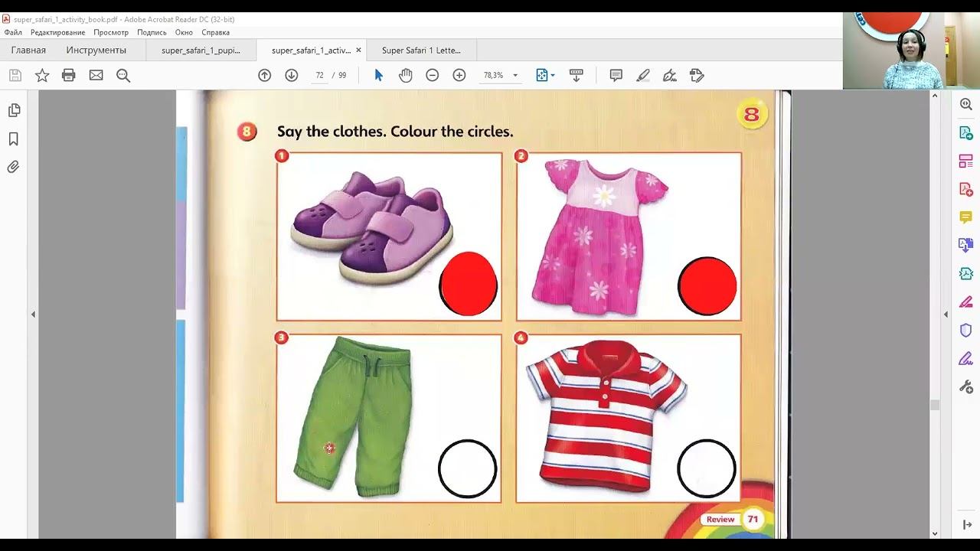980x551 pixels.
Task: Open More Tools wrench icon
Action: click(965, 386)
